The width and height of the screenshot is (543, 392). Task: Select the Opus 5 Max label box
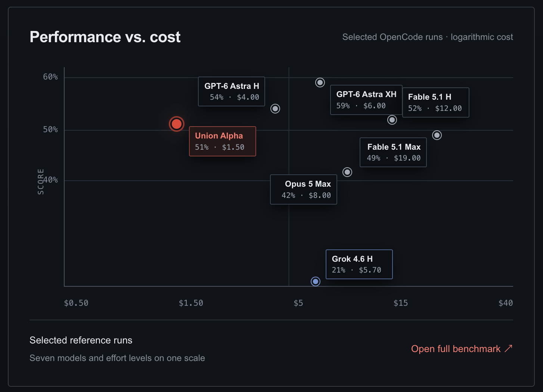[x=304, y=190]
